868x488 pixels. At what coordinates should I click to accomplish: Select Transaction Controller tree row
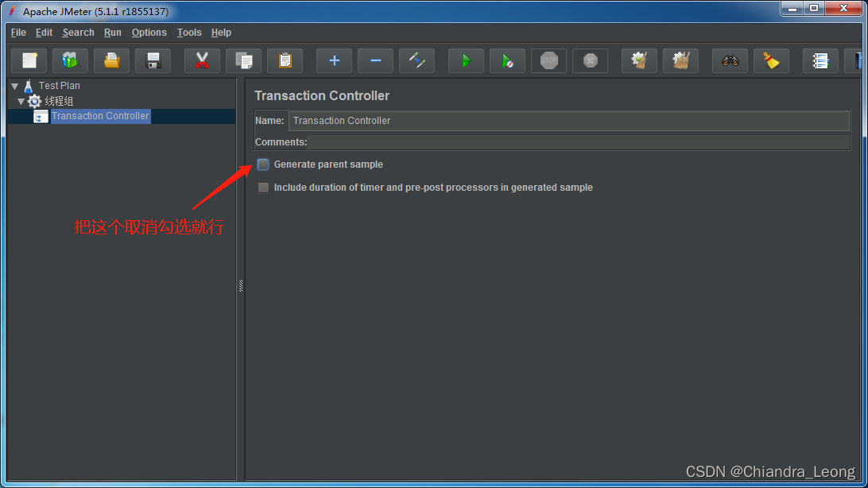(100, 116)
